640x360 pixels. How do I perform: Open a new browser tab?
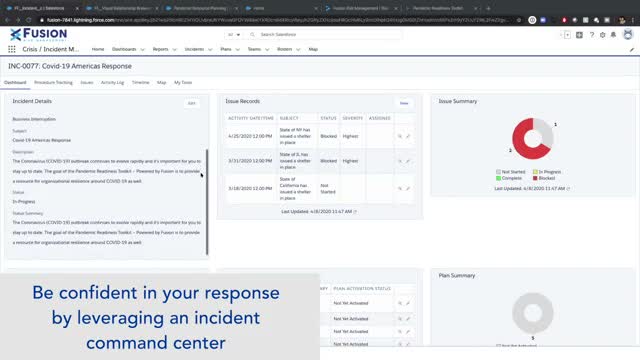[x=488, y=8]
